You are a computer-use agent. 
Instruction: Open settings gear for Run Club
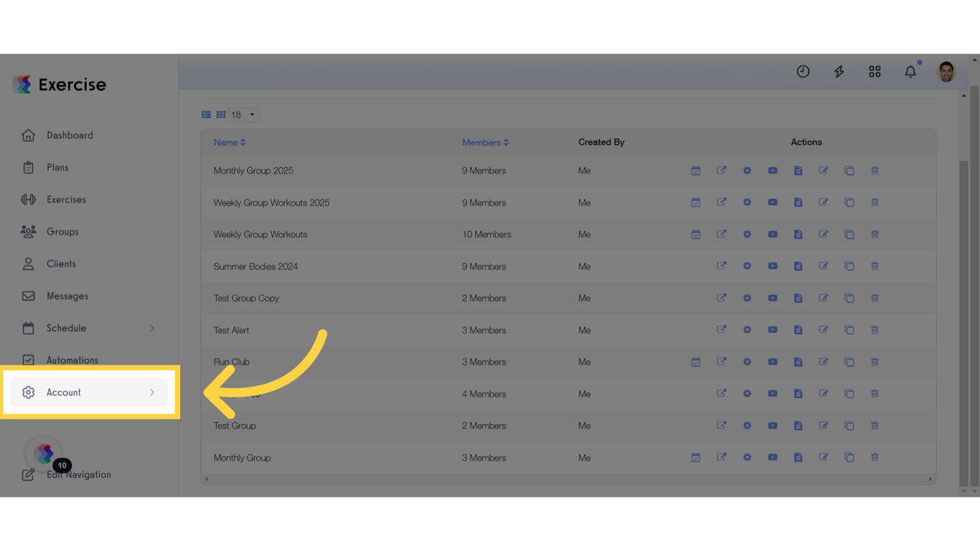[747, 362]
